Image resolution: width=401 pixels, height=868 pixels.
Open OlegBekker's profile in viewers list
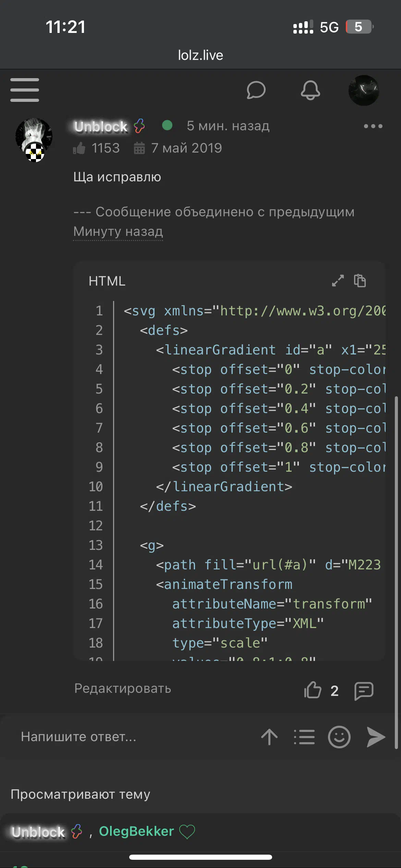pyautogui.click(x=136, y=831)
